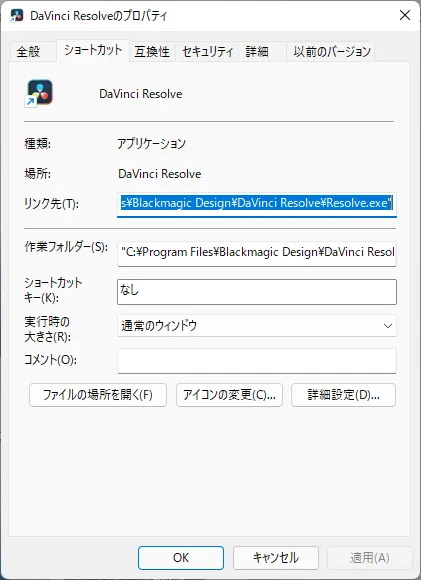Viewport: 421px width, 580px height.
Task: Open the 以前のバージョン tab
Action: pos(332,51)
